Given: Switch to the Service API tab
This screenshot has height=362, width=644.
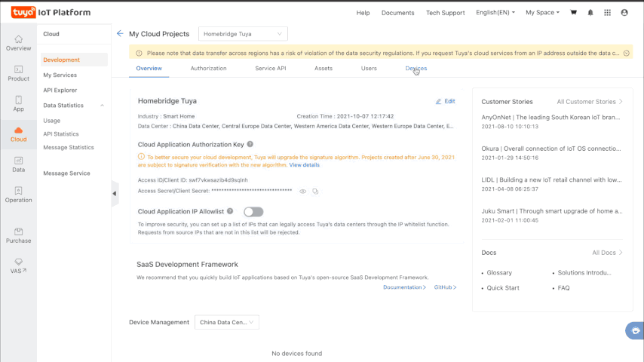Looking at the screenshot, I should (x=270, y=68).
